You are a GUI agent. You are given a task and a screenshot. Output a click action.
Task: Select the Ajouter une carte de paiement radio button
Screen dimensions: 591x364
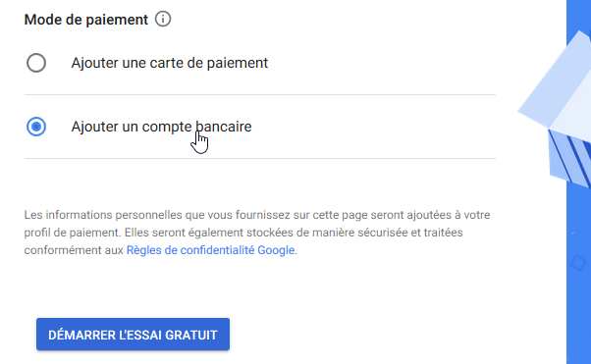point(36,63)
